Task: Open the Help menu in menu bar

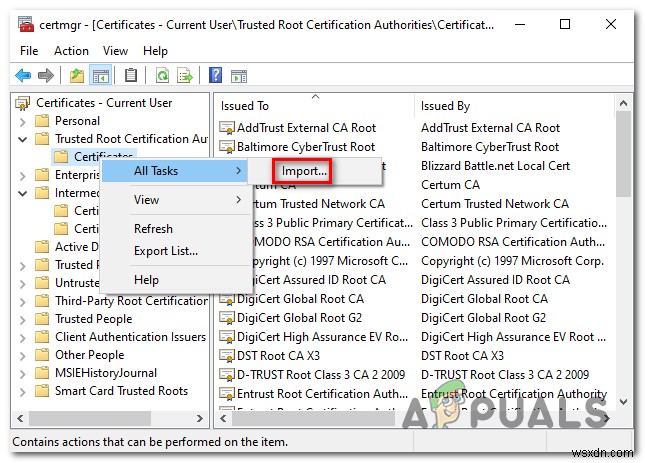Action: (x=155, y=51)
